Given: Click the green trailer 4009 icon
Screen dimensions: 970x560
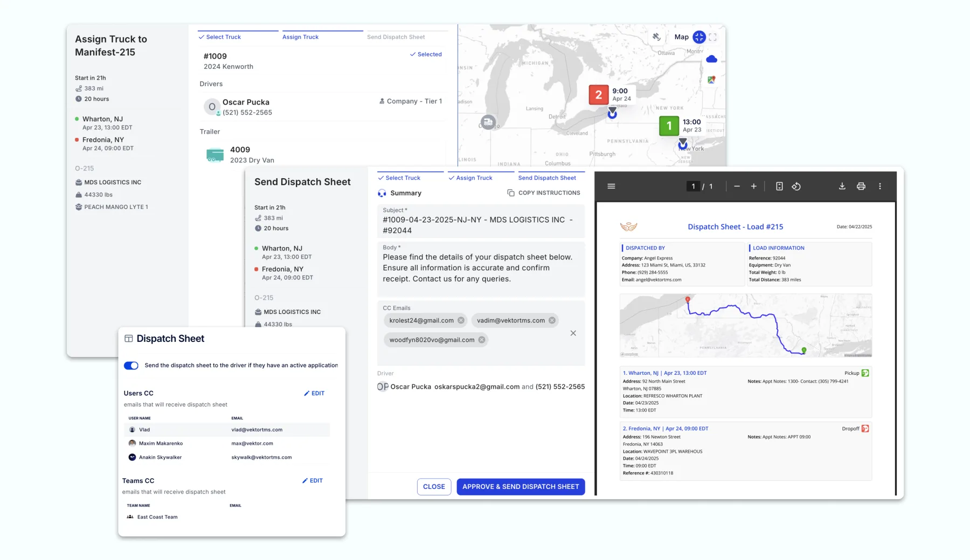Looking at the screenshot, I should tap(215, 155).
